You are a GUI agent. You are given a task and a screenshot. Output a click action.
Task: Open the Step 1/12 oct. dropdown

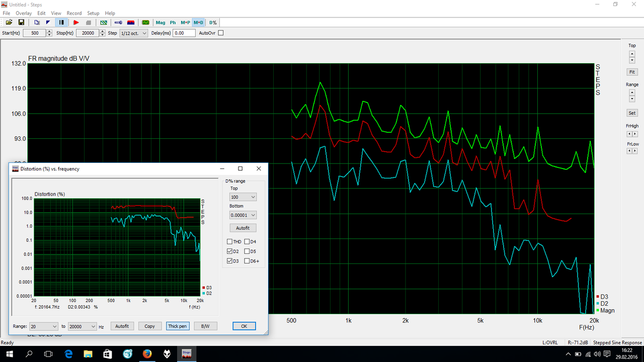pyautogui.click(x=134, y=33)
